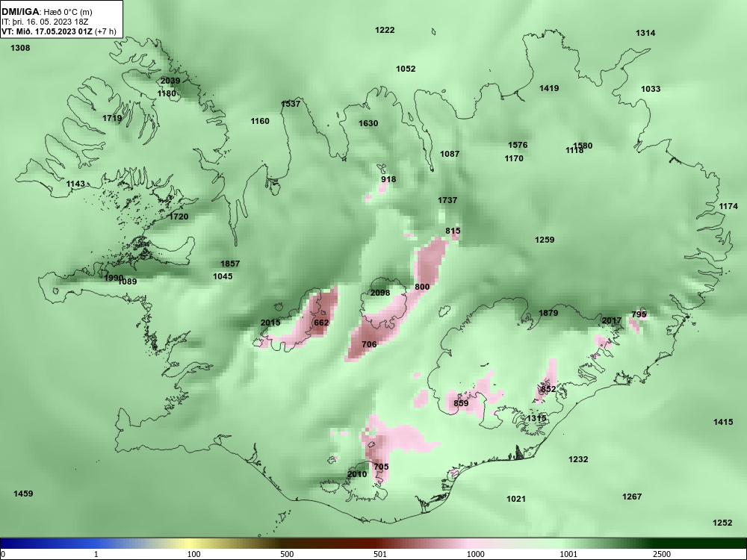Image resolution: width=747 pixels, height=560 pixels.
Task: Select the 2010 value label
Action: point(357,474)
